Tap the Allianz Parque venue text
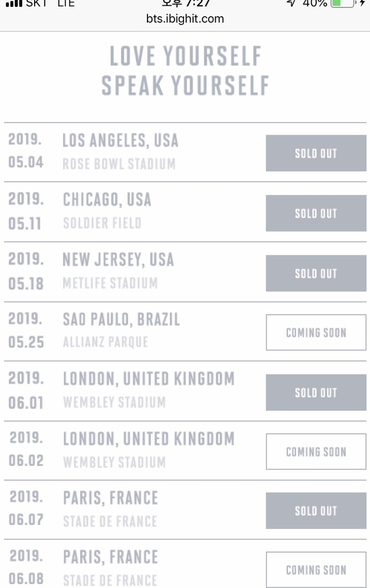Screen dimensions: 370x588 tap(105, 342)
